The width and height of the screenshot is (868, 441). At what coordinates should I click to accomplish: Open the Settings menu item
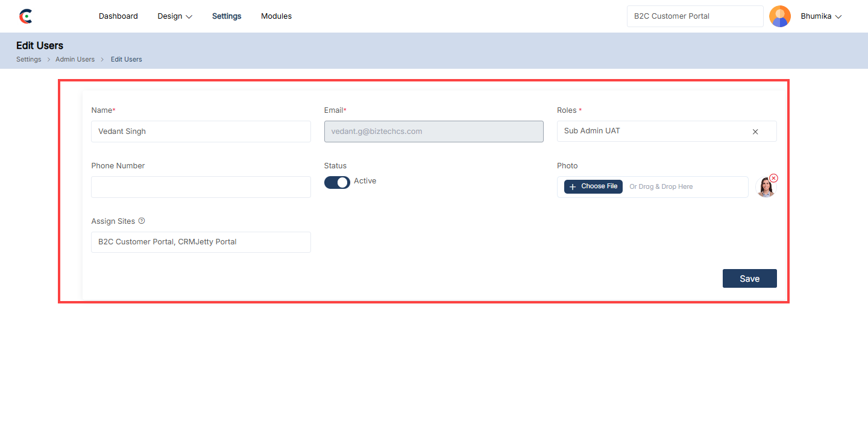[227, 16]
